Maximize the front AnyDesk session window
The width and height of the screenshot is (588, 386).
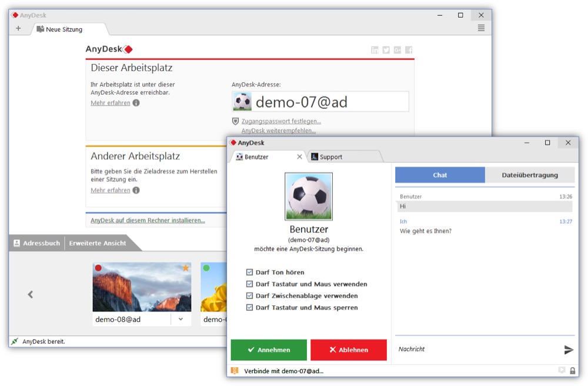click(547, 142)
